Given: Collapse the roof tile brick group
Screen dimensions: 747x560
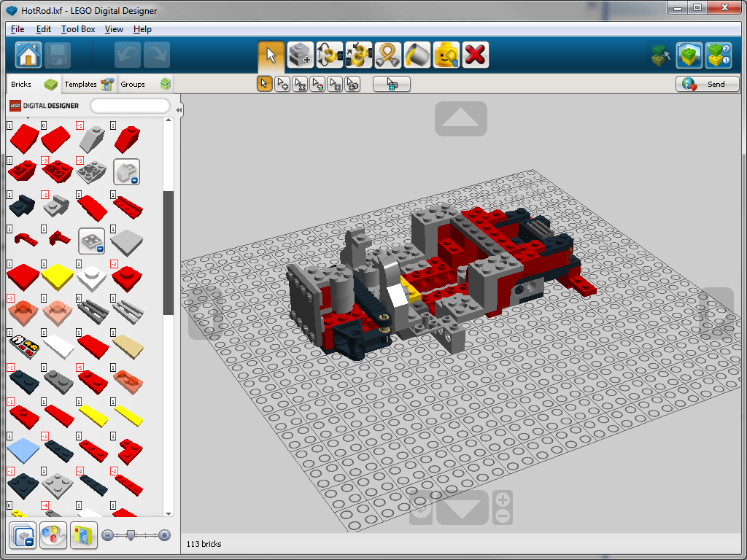Looking at the screenshot, I should pos(127,172).
